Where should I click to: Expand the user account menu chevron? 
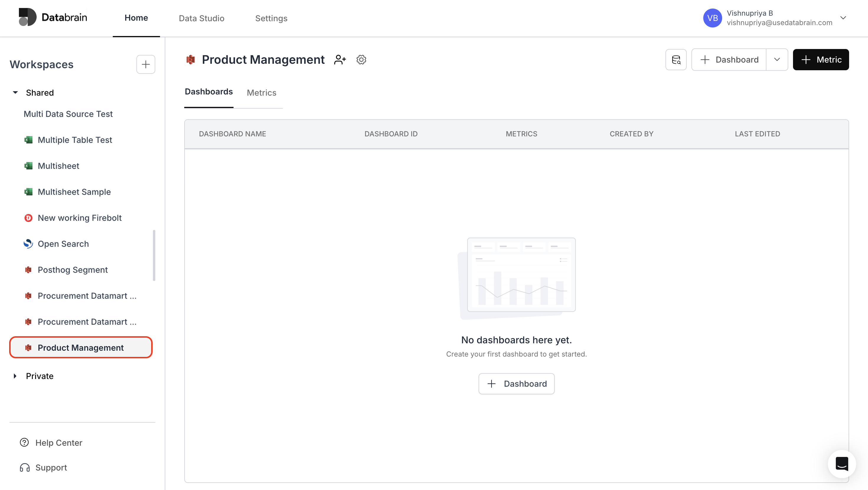click(843, 18)
